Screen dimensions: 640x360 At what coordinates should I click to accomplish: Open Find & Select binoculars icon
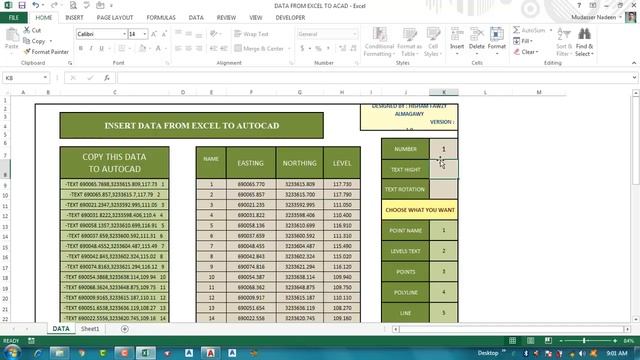point(584,34)
